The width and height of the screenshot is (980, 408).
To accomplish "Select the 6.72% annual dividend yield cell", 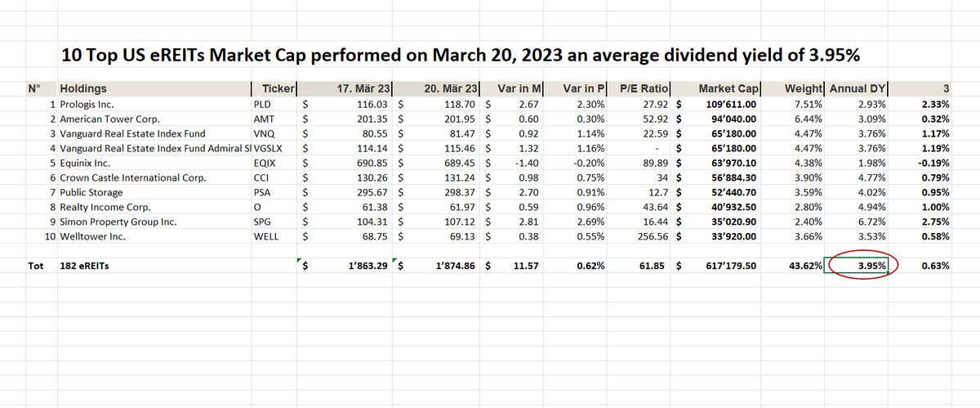I will (871, 222).
